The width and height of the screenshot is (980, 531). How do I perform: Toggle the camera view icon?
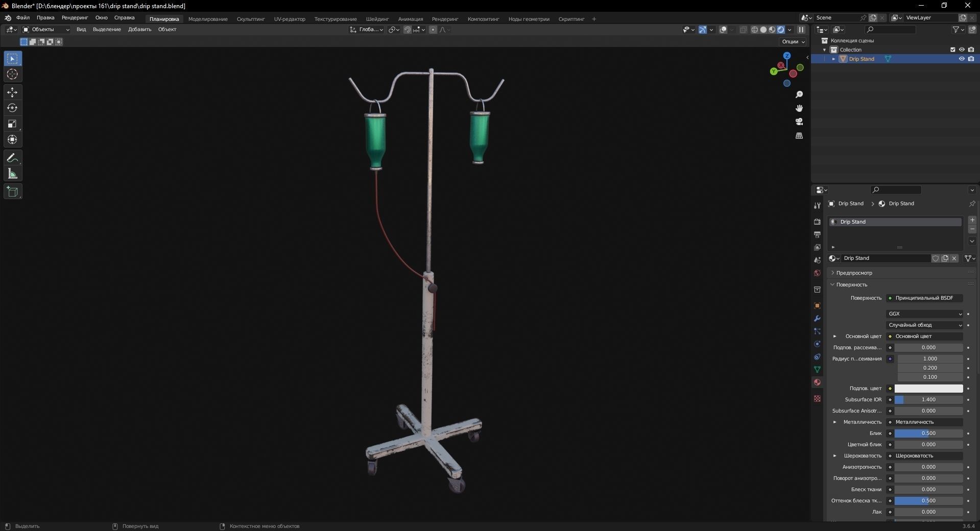coord(799,122)
